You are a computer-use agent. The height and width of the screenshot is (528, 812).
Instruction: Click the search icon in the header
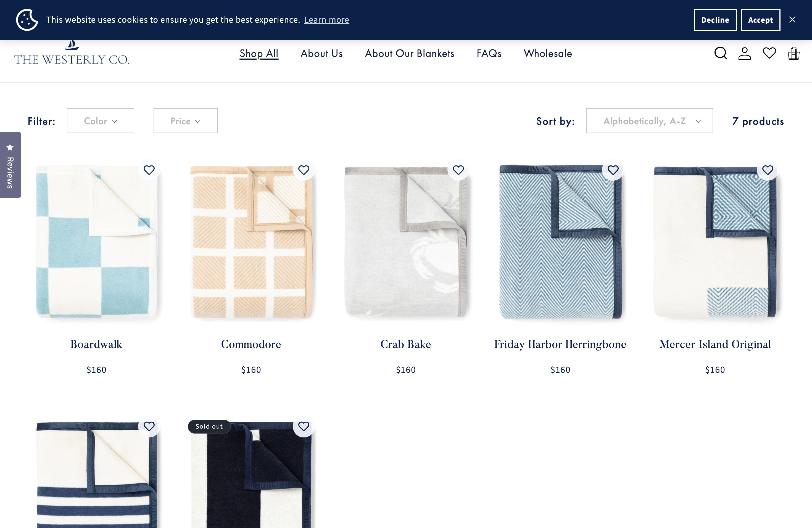pyautogui.click(x=721, y=53)
